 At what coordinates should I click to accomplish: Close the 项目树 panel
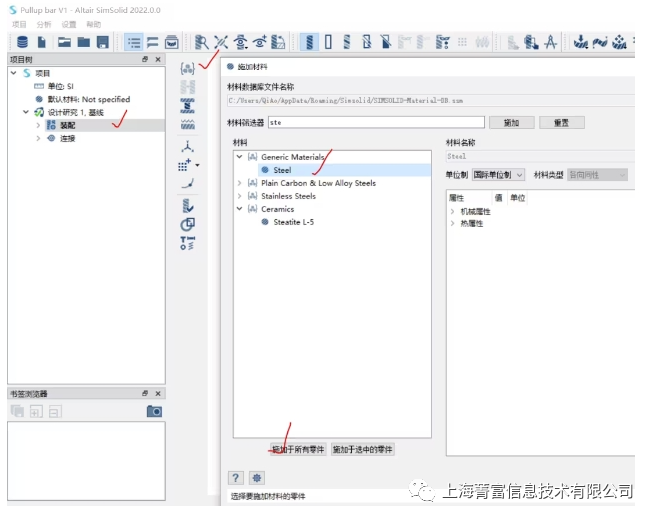pyautogui.click(x=158, y=59)
